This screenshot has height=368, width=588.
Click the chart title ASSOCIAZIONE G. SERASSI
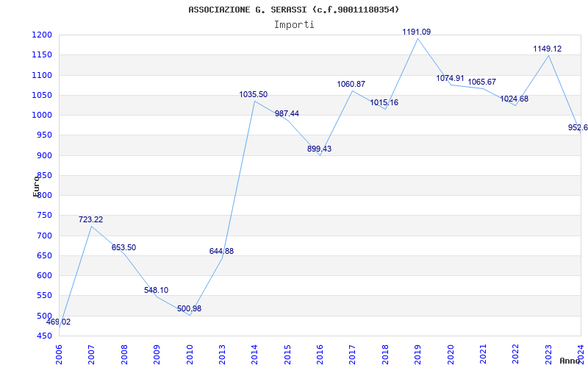pyautogui.click(x=294, y=10)
